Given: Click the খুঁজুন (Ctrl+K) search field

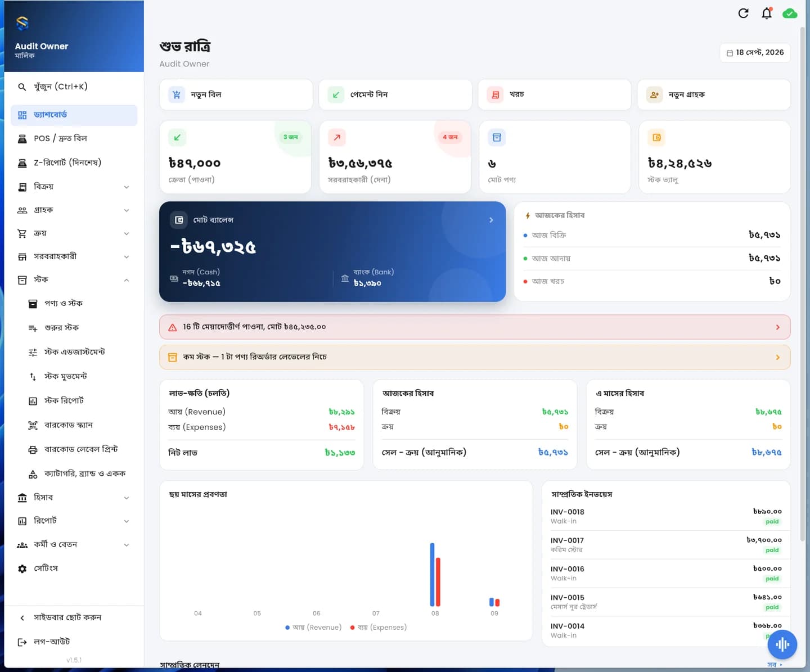Looking at the screenshot, I should pyautogui.click(x=74, y=87).
